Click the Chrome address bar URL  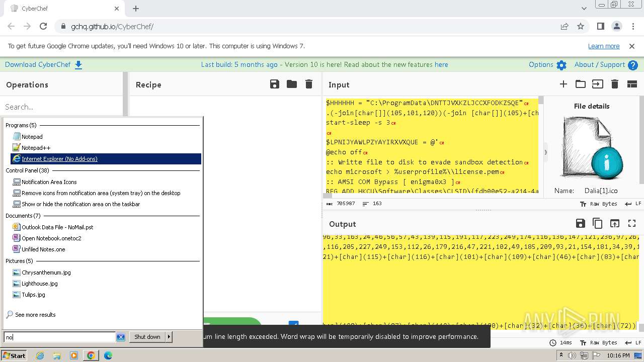112,26
